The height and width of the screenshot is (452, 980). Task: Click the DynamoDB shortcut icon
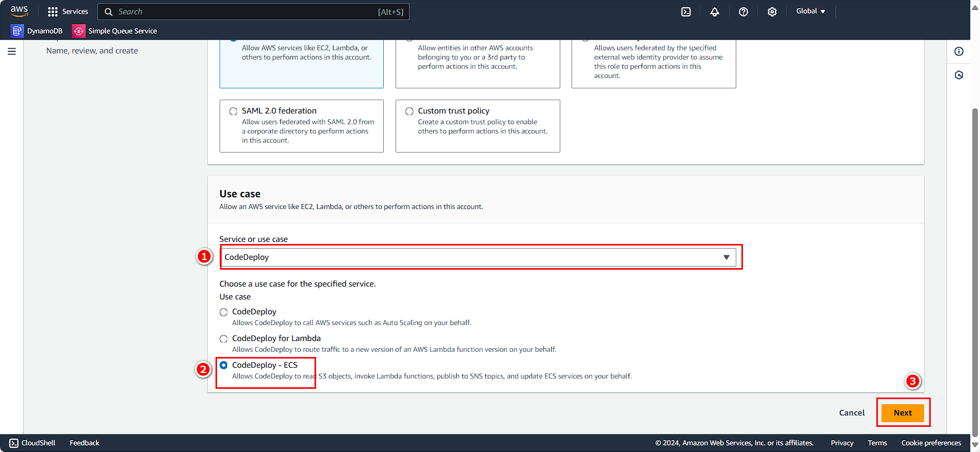pos(17,31)
